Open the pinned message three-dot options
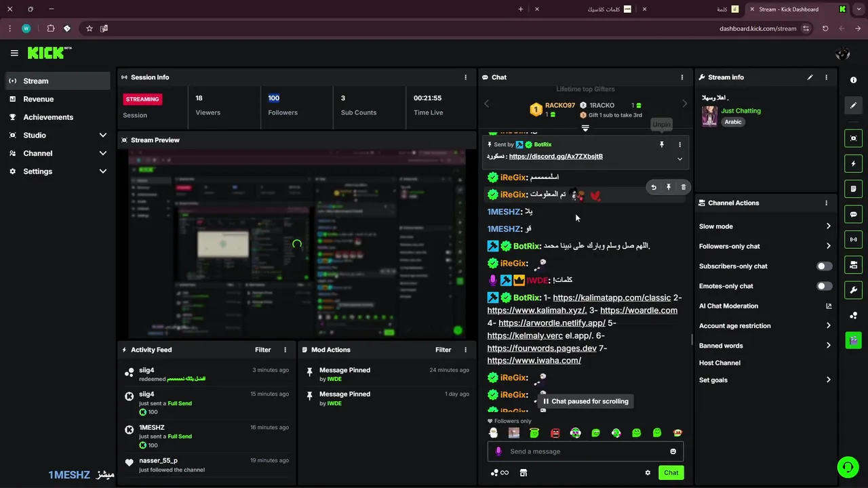 coord(679,144)
